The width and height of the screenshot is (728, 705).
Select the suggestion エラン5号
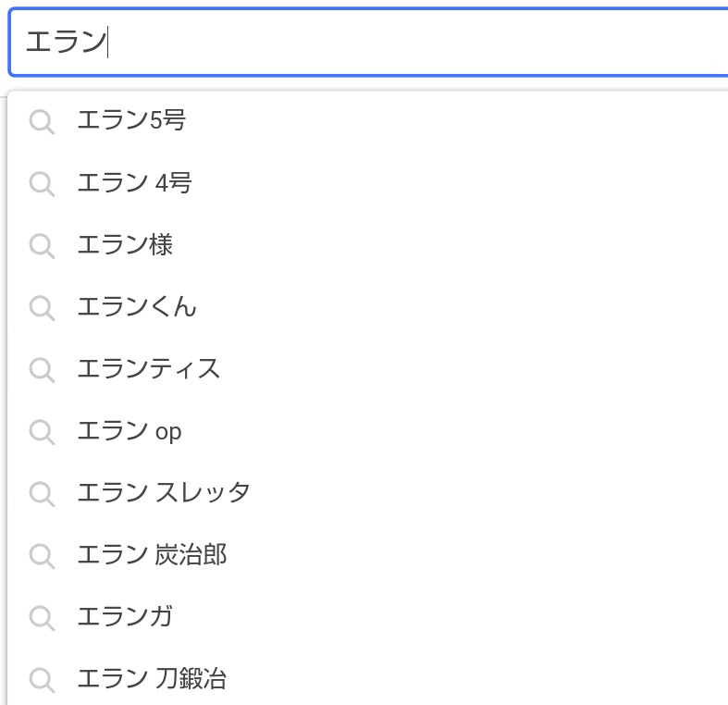click(x=368, y=121)
